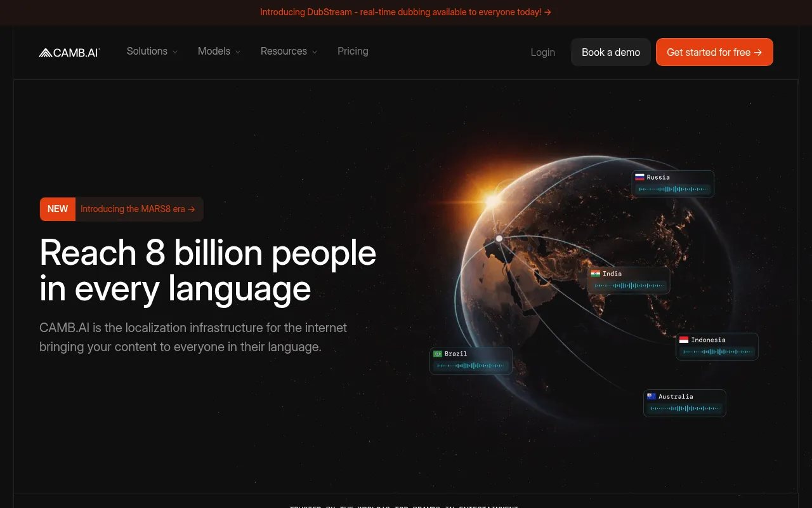
Task: Click the CAMB.AI logo
Action: point(70,53)
